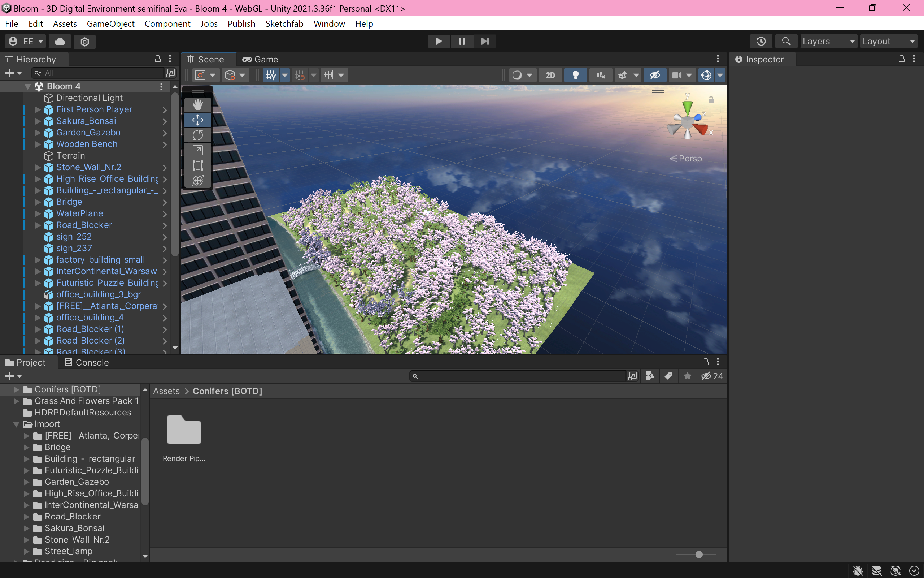Select the Move tool
The width and height of the screenshot is (924, 578).
pos(197,120)
